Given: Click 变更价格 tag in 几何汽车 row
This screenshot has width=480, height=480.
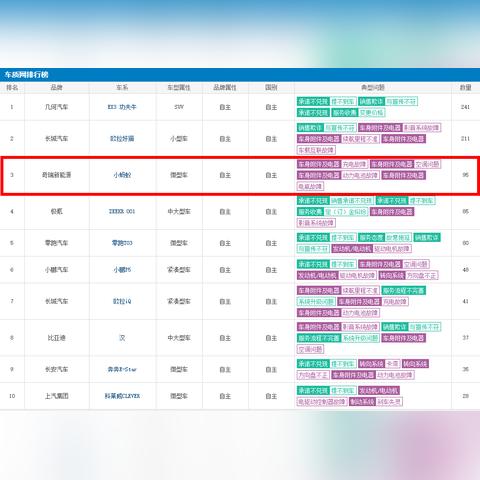Looking at the screenshot, I should coord(372,113).
